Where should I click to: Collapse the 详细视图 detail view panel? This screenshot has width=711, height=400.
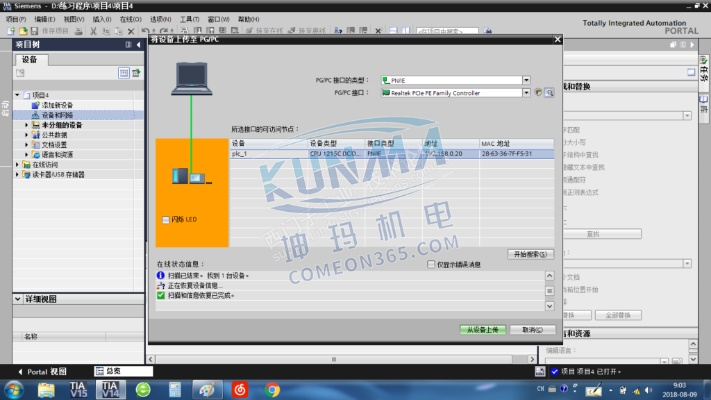click(x=18, y=299)
